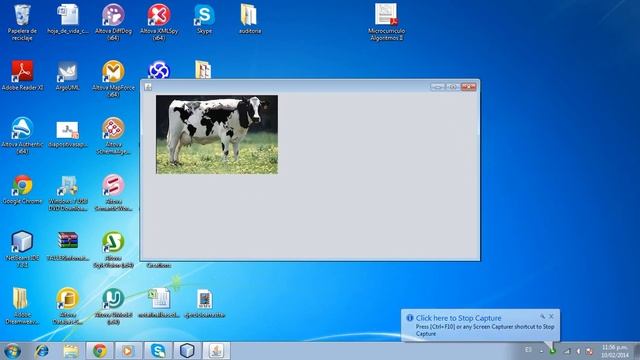
Task: Switch to the Java app on the taskbar
Action: [x=216, y=351]
